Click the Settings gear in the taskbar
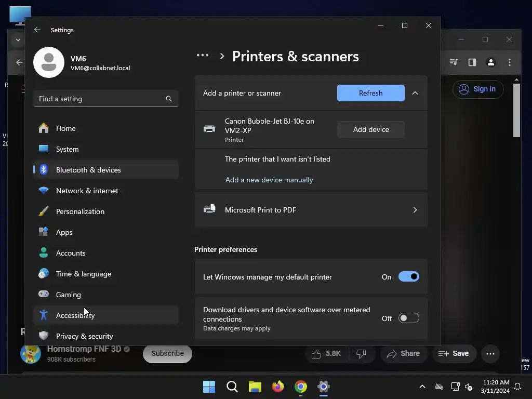Image resolution: width=532 pixels, height=399 pixels. 324,387
